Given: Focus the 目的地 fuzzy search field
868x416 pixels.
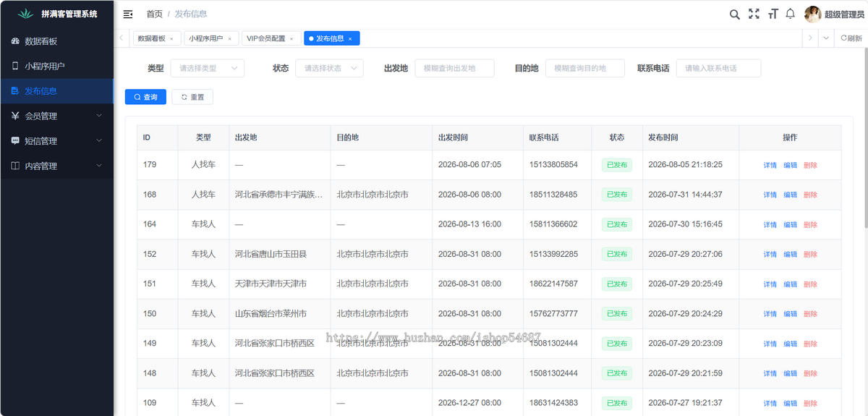Looking at the screenshot, I should [x=584, y=68].
